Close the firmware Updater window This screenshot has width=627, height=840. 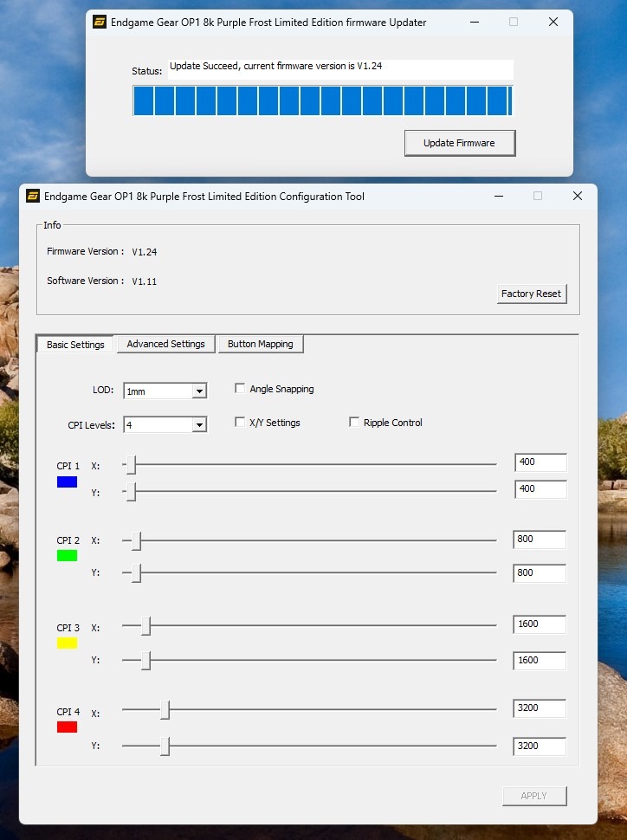pos(553,22)
